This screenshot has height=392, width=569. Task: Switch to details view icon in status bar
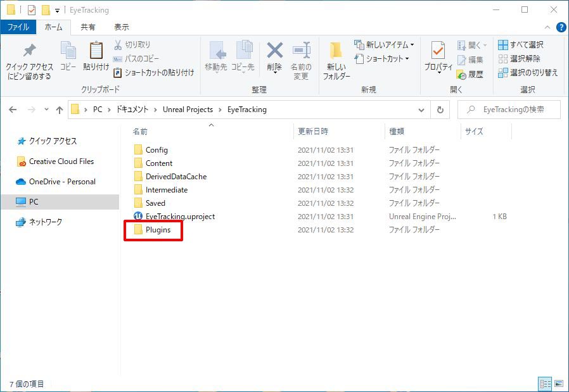545,383
